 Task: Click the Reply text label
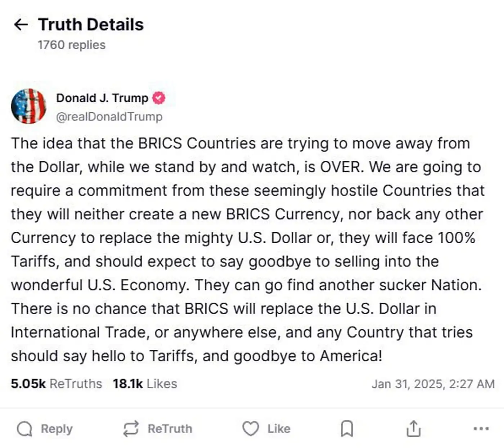pos(57,429)
